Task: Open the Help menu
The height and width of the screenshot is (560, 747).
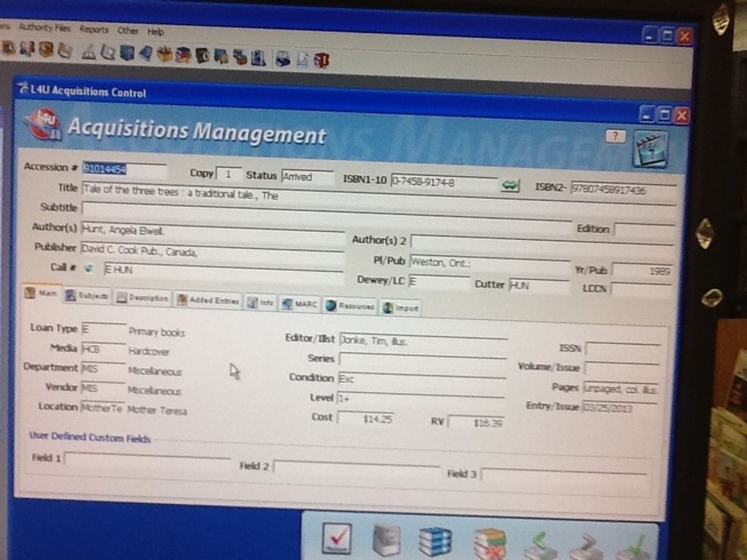Action: coord(155,32)
